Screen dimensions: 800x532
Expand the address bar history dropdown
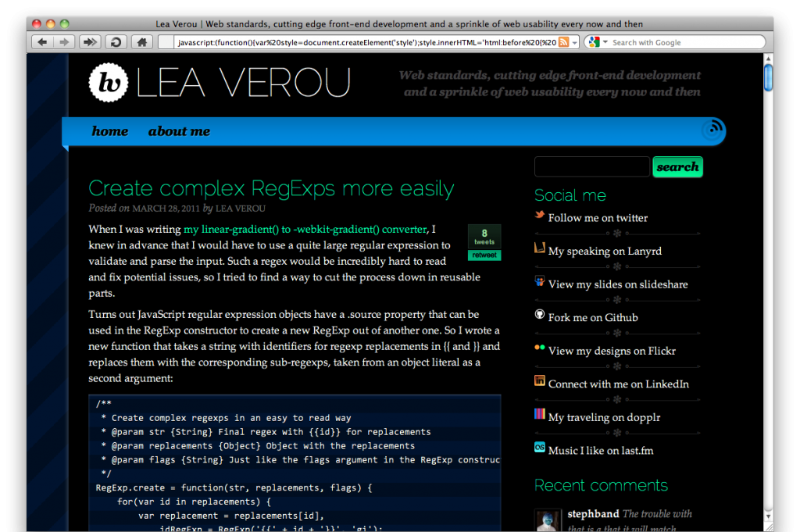coord(575,42)
